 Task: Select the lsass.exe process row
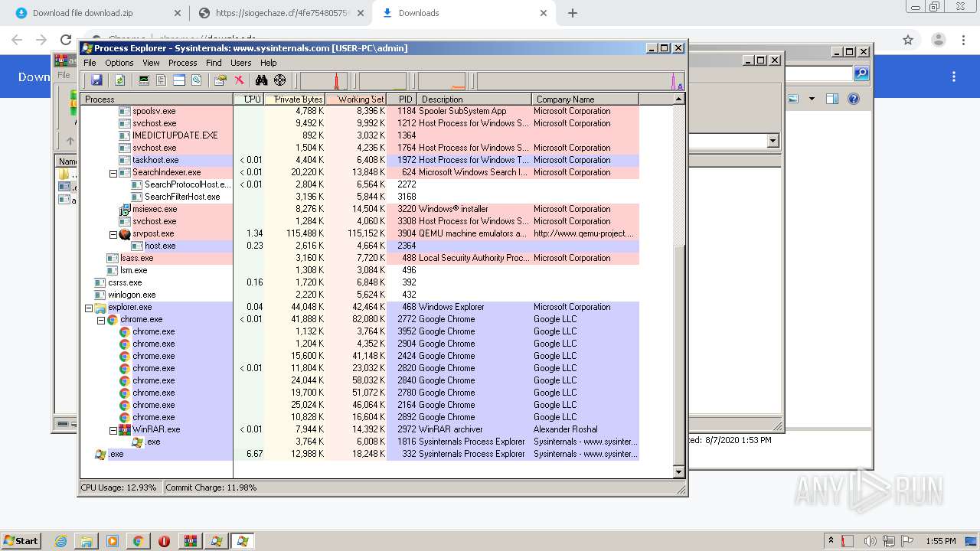360,258
